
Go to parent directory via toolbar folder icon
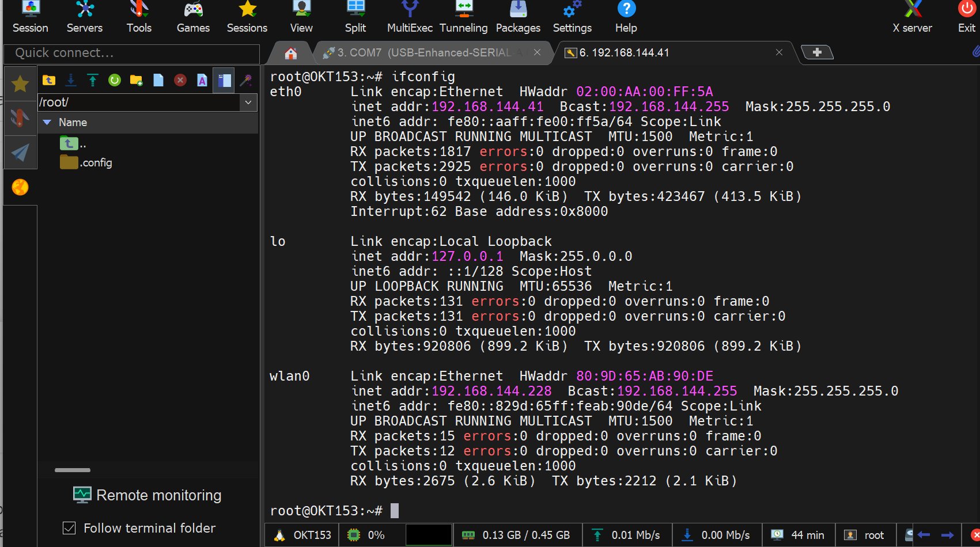click(49, 80)
